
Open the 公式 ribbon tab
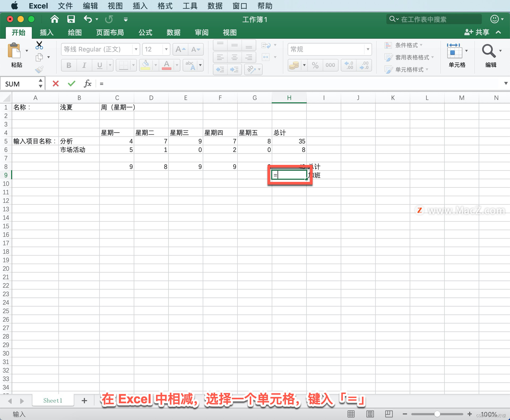pyautogui.click(x=145, y=33)
